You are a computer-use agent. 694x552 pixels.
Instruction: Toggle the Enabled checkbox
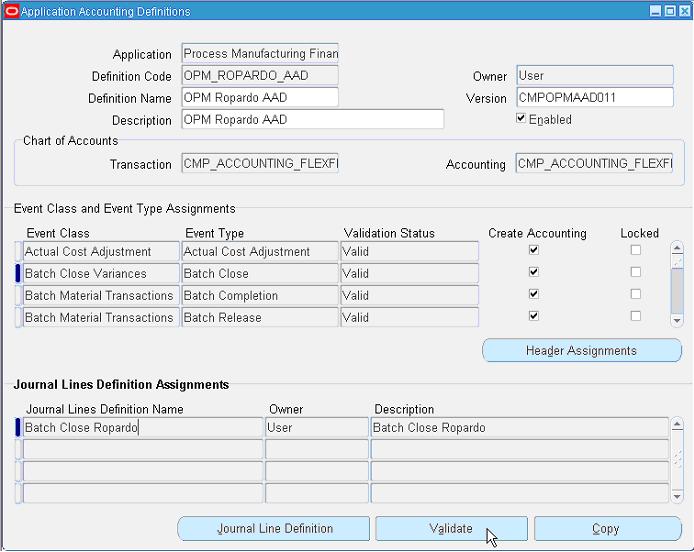click(x=521, y=119)
